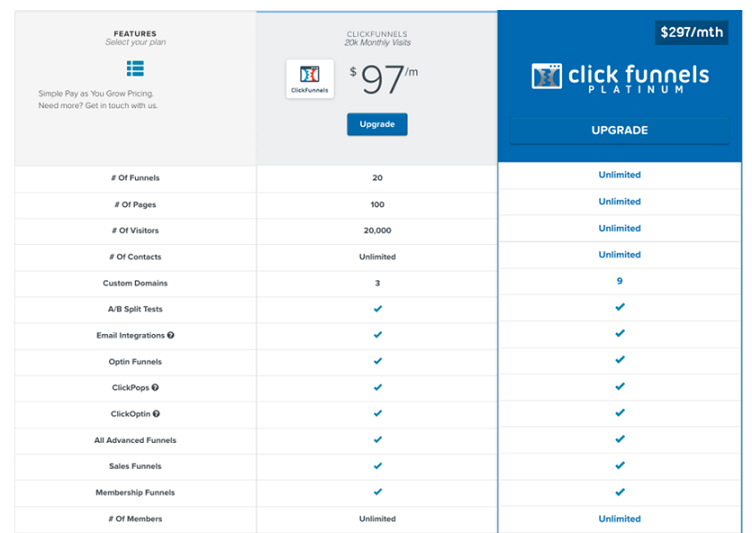Screen dimensions: 752x533
Task: Click ClickPops checkmark in Platinum plan
Action: coord(620,387)
